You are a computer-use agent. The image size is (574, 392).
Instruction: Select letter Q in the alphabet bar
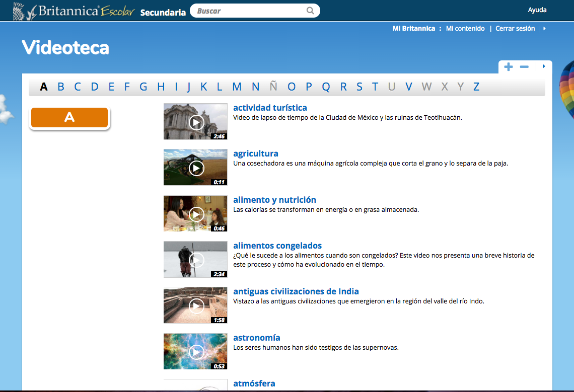[x=326, y=87]
